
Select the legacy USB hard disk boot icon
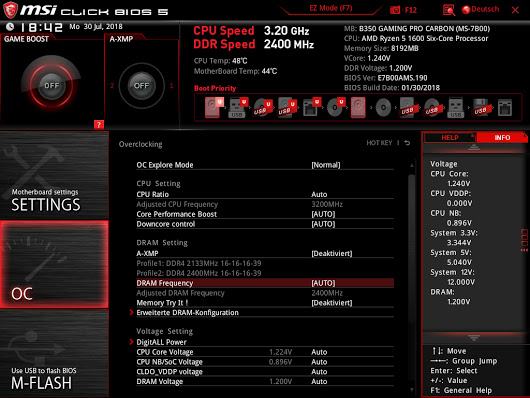pyautogui.click(x=408, y=108)
